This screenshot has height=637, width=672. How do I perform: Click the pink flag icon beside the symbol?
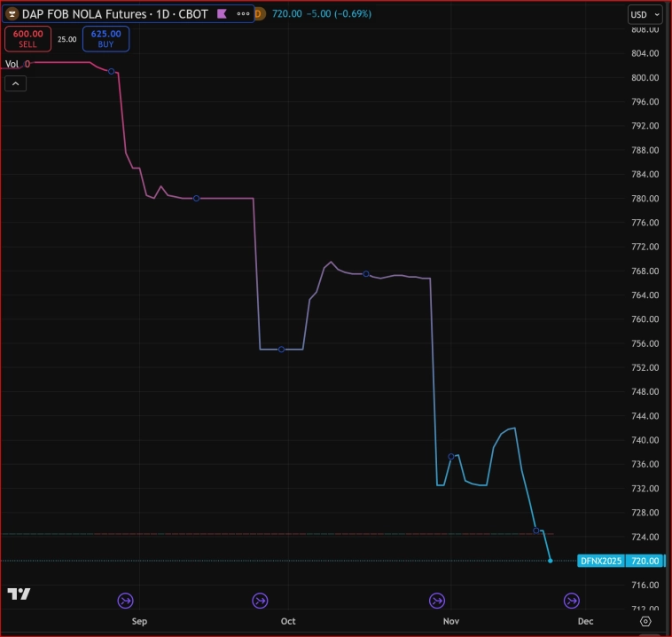tap(222, 14)
